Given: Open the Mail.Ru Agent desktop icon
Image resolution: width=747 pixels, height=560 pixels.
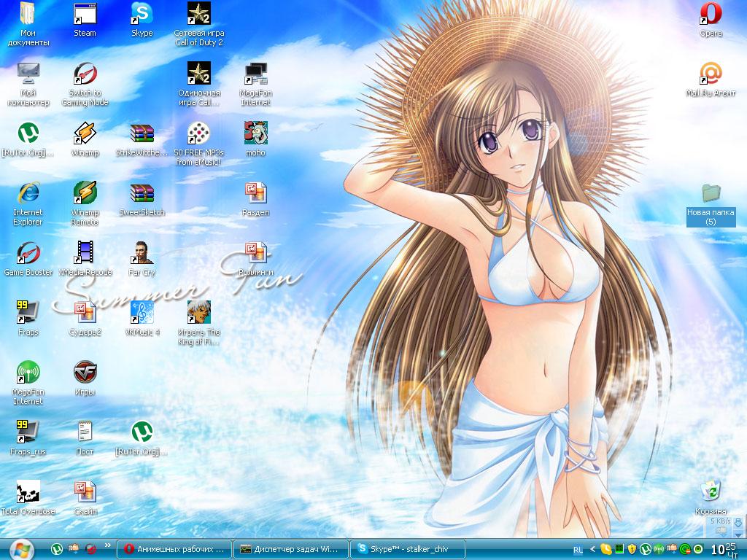Looking at the screenshot, I should [710, 74].
